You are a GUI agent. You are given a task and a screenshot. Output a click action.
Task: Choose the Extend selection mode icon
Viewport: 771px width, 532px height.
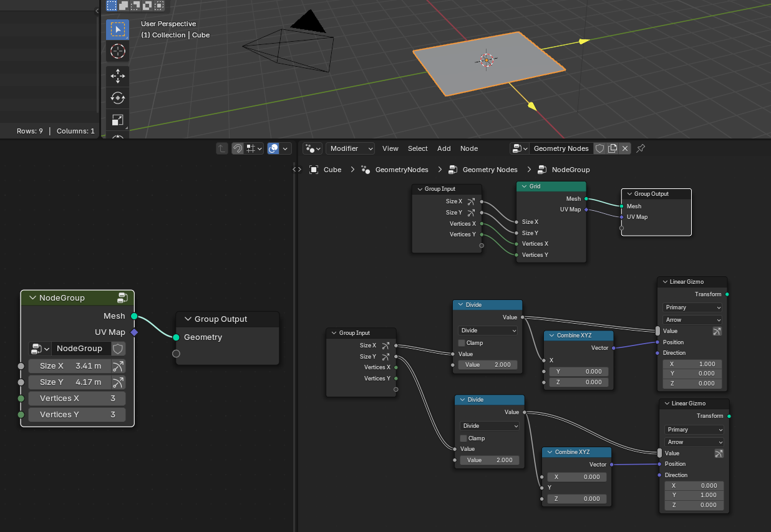point(124,6)
